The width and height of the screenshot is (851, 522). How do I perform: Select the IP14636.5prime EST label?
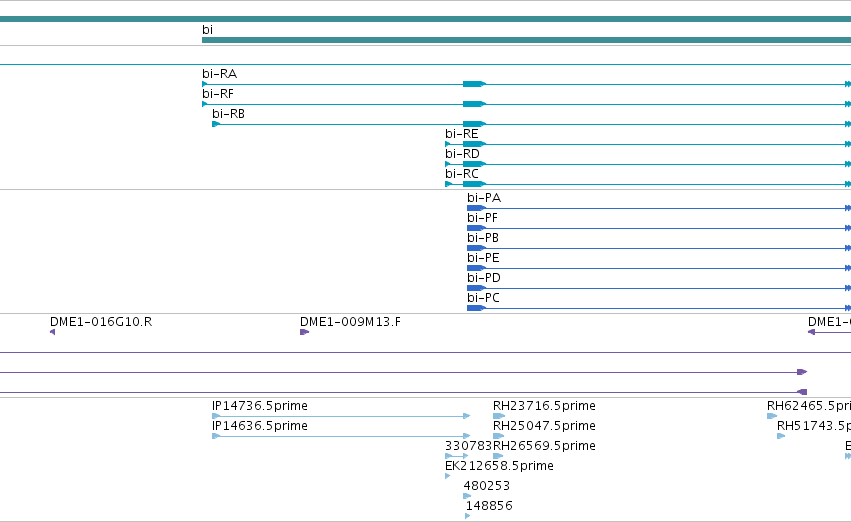click(x=260, y=426)
